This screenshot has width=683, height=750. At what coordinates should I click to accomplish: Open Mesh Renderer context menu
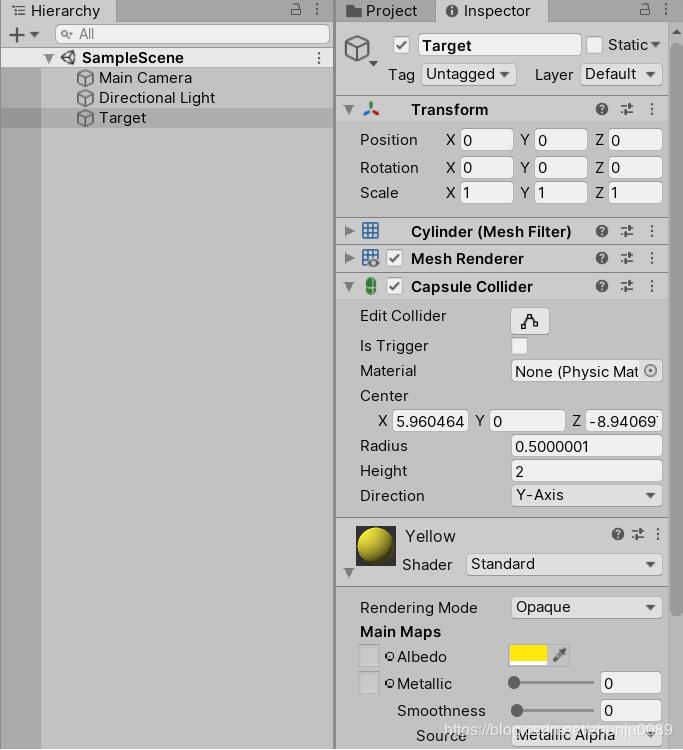652,259
